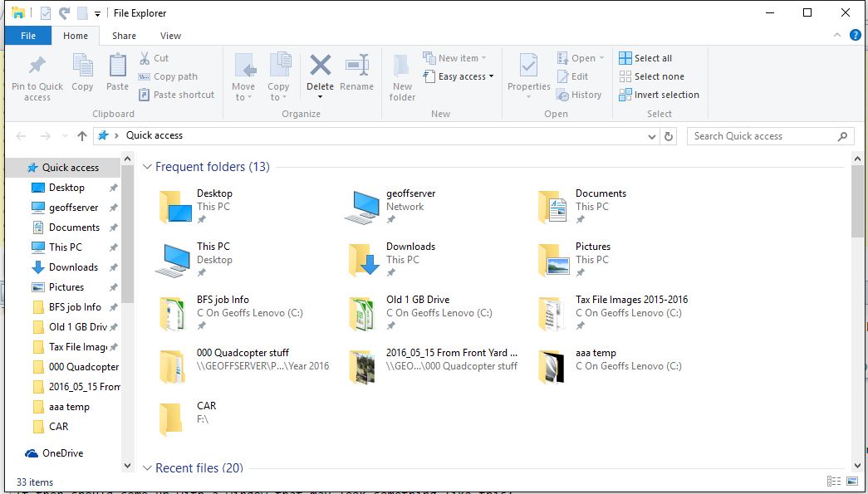
Task: Click Select all in the ribbon
Action: tap(645, 58)
